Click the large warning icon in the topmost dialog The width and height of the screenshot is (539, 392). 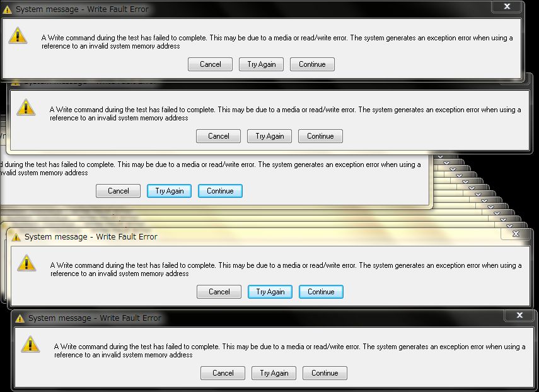17,35
